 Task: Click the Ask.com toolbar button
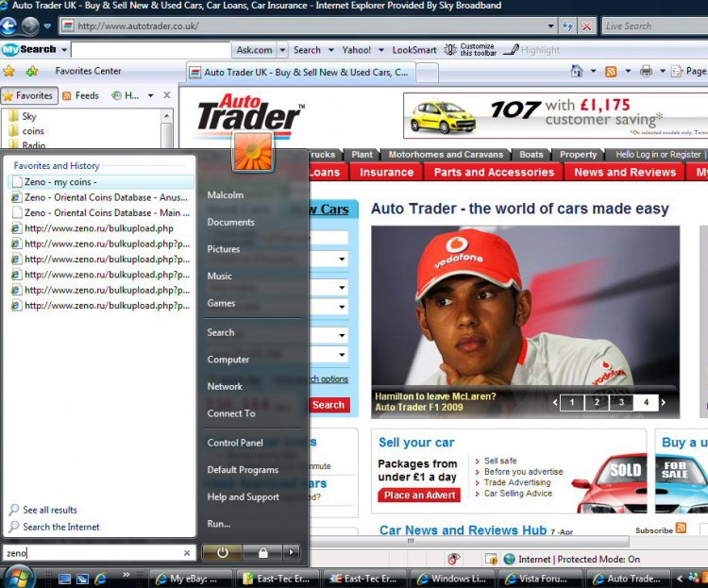254,50
